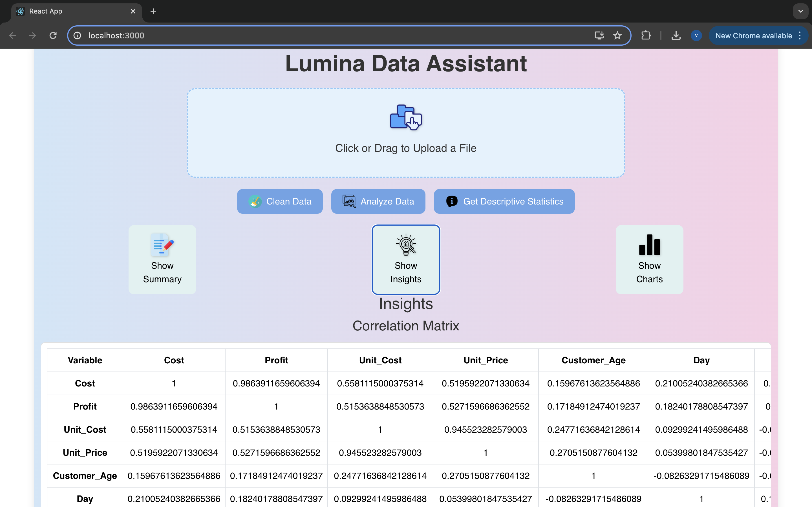Image resolution: width=812 pixels, height=507 pixels.
Task: Open the Chrome three-dot menu
Action: [x=800, y=35]
